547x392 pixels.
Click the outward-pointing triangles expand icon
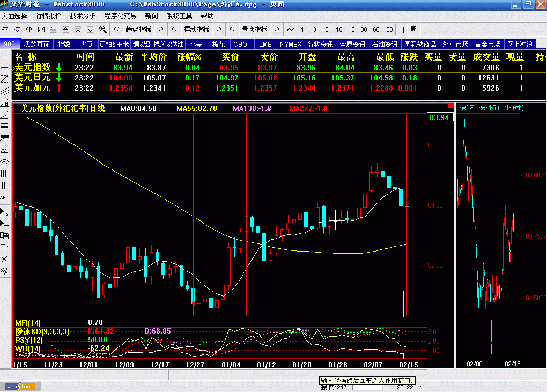pyautogui.click(x=29, y=29)
